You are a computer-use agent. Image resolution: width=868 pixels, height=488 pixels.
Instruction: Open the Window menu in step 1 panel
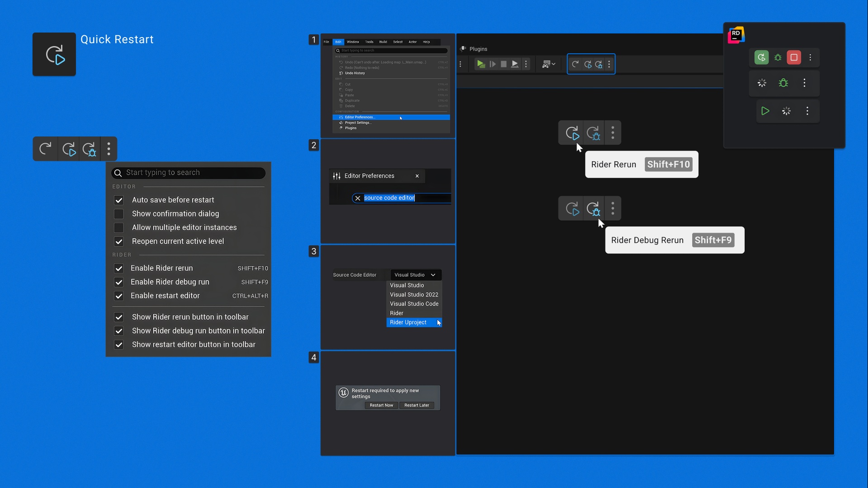click(x=353, y=42)
